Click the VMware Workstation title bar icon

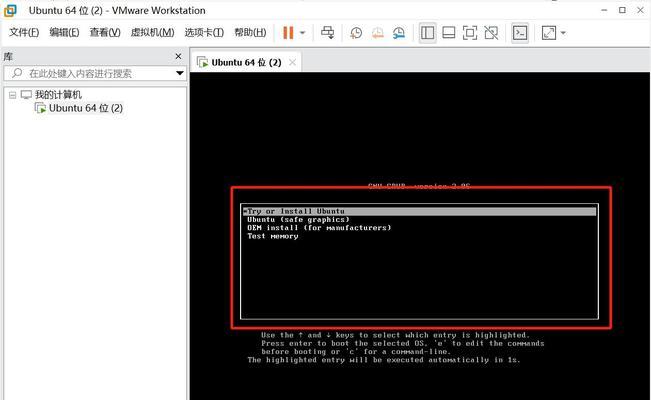10,10
